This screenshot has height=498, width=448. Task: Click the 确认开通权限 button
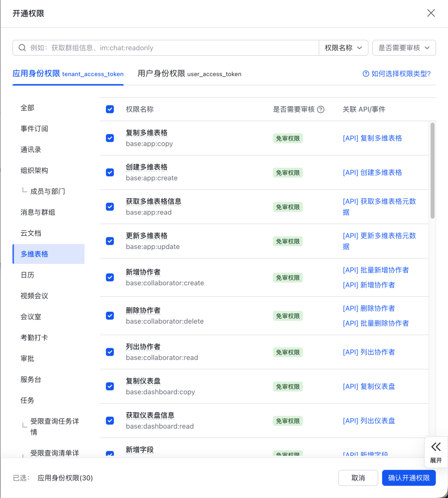(409, 478)
